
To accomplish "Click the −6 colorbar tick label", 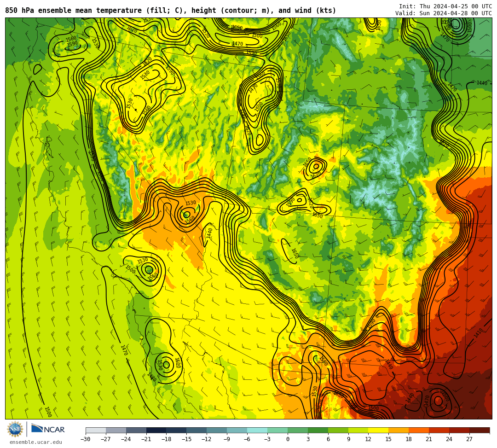I will pyautogui.click(x=247, y=439).
